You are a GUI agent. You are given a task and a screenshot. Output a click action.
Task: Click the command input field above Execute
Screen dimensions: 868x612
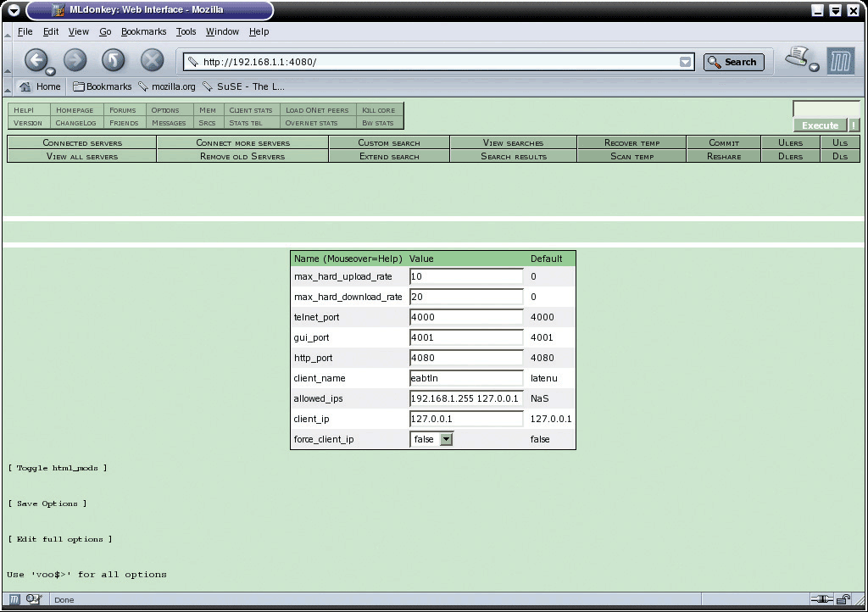point(826,108)
